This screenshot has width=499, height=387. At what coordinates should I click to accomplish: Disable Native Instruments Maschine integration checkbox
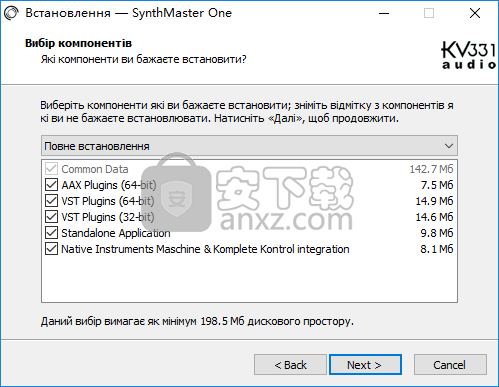pos(51,249)
